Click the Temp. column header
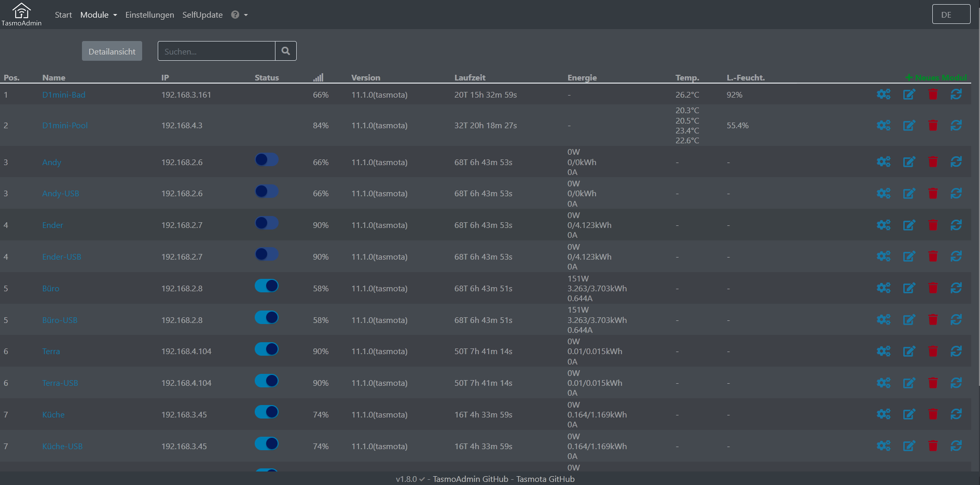Screen dimensions: 980x485 point(687,77)
